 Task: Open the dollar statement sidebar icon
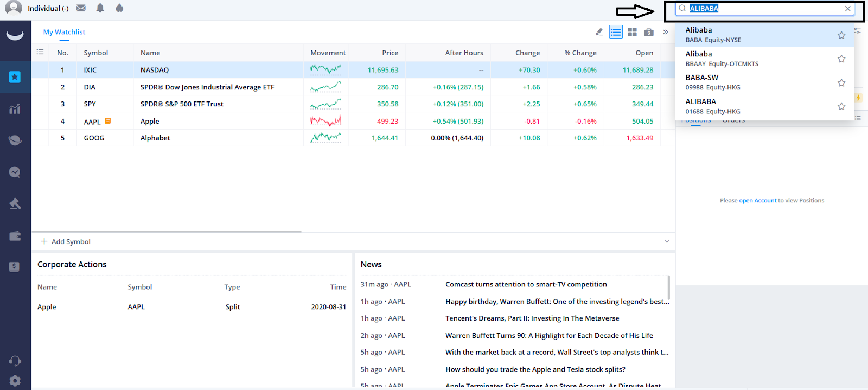(15, 267)
